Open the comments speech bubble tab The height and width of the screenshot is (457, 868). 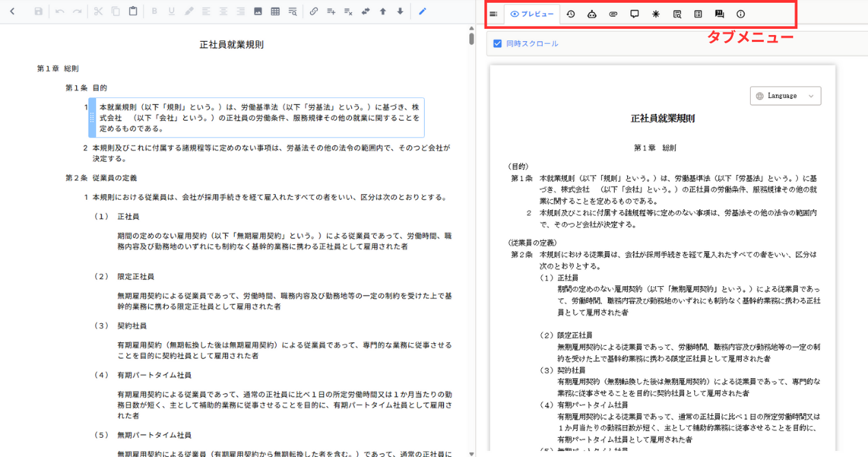pos(635,14)
